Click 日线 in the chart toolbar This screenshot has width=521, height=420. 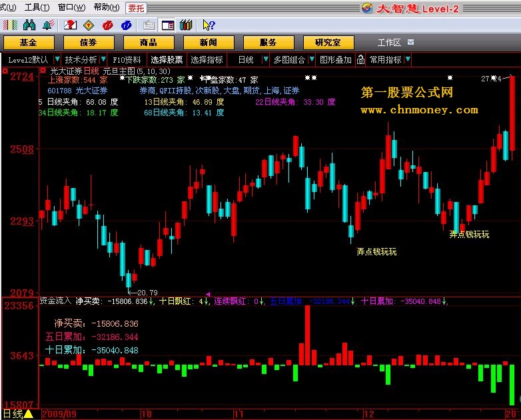click(x=246, y=60)
